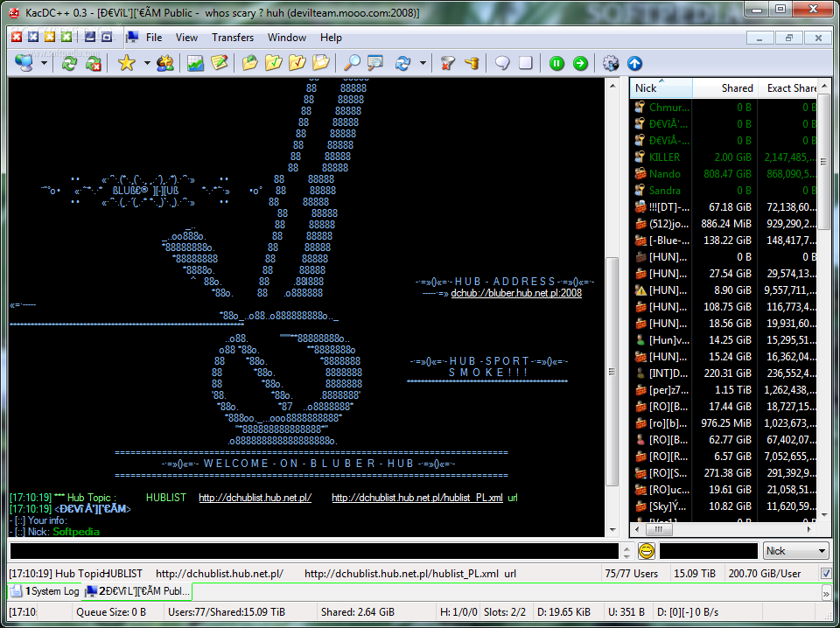Open Settings gear icon
The image size is (840, 628).
[611, 63]
